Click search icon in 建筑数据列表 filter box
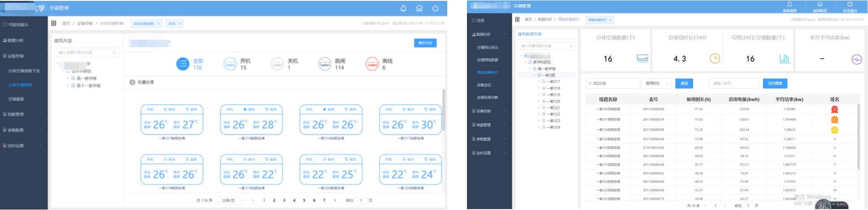The width and height of the screenshot is (868, 210). coord(571,46)
